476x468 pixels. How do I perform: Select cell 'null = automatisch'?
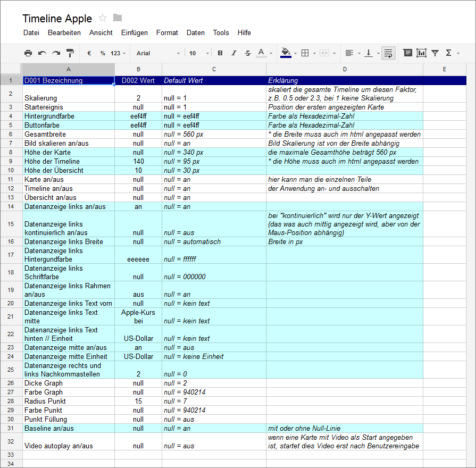(214, 241)
